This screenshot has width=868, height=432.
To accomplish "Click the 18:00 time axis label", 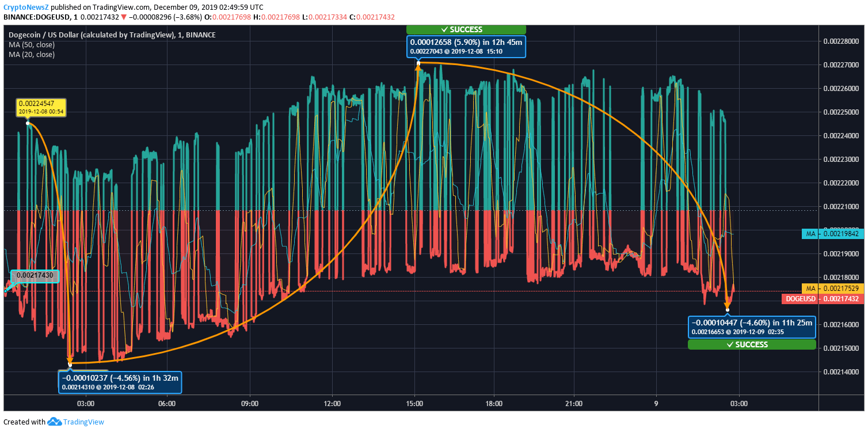I will (494, 404).
